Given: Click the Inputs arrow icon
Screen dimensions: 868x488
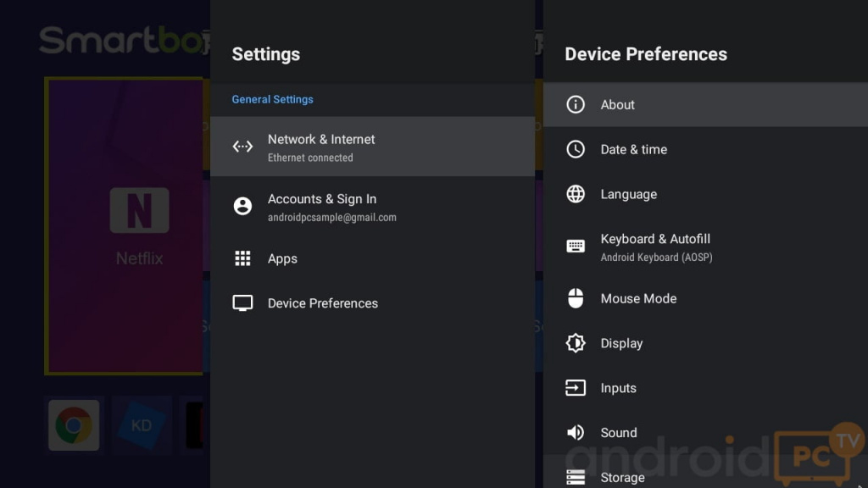Looking at the screenshot, I should coord(576,388).
